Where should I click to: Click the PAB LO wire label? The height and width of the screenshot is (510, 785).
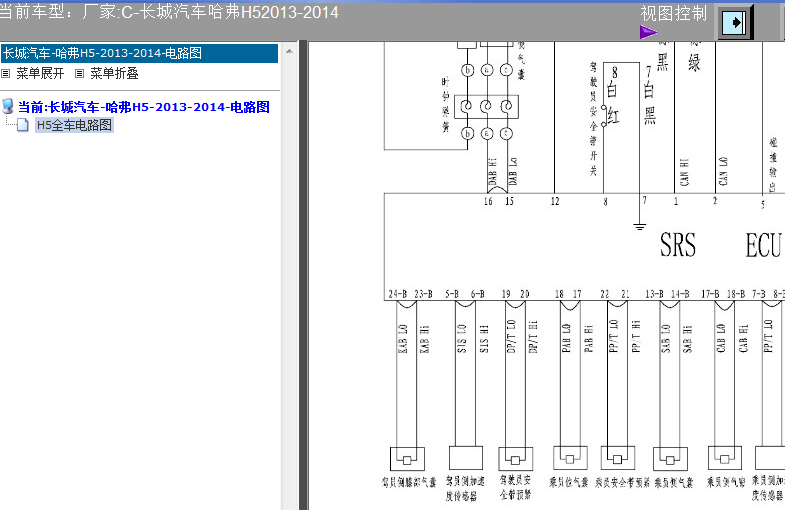pyautogui.click(x=566, y=338)
